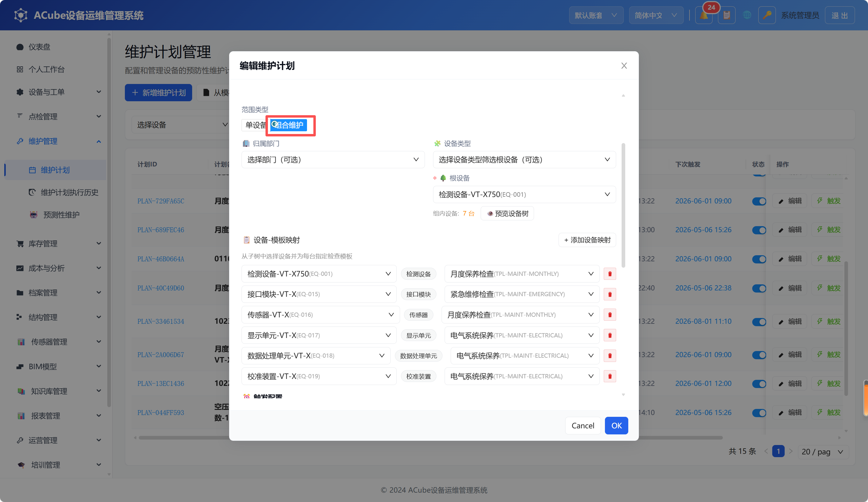This screenshot has width=868, height=502.
Task: Delete the 数据处理单元-VT-X mapping row
Action: (x=610, y=356)
